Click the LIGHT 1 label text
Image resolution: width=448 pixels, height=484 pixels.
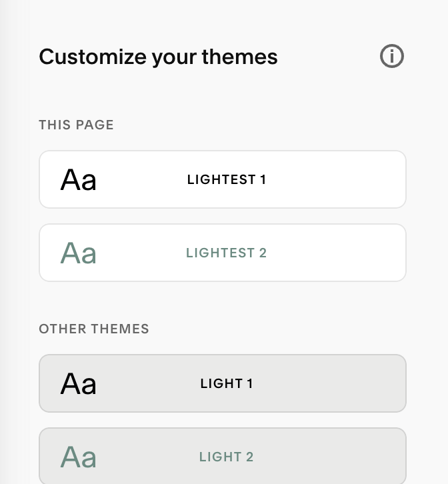[226, 384]
